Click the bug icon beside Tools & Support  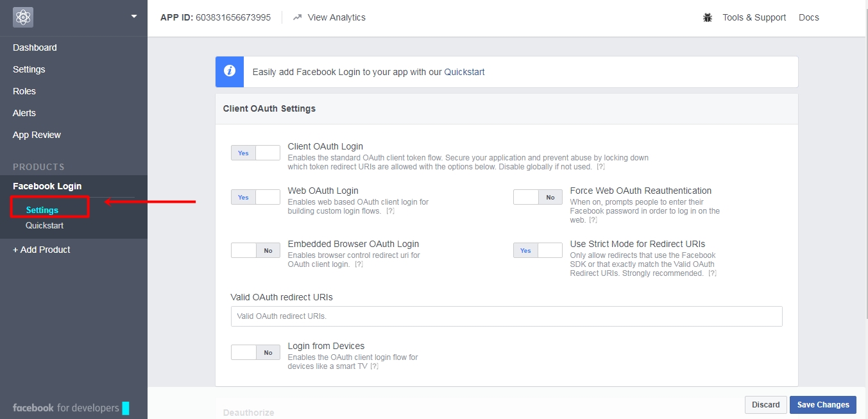pyautogui.click(x=708, y=17)
